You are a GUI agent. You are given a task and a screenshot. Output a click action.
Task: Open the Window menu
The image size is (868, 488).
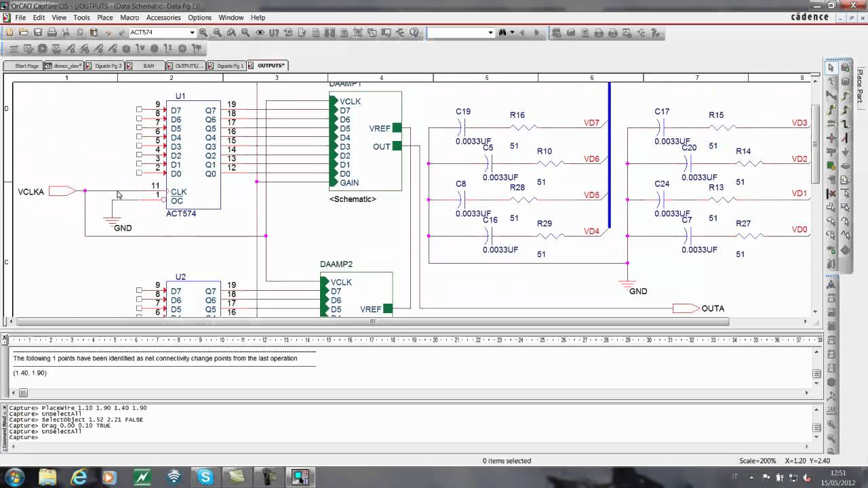231,18
